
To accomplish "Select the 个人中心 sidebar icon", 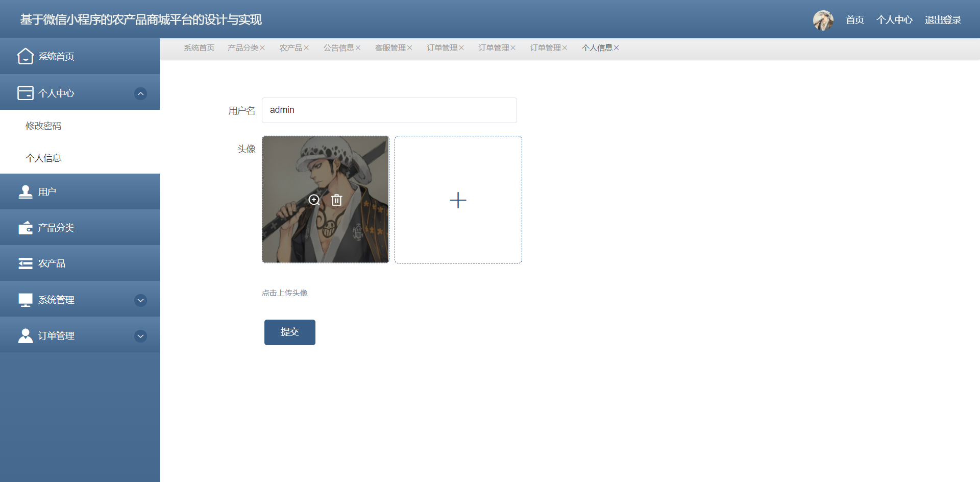I will (x=25, y=92).
